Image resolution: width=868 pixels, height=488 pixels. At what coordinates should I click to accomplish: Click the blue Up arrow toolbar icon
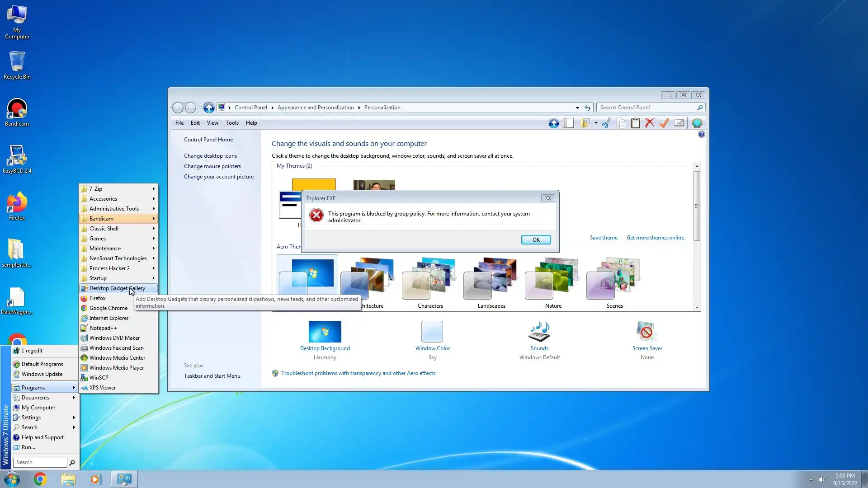(x=553, y=123)
